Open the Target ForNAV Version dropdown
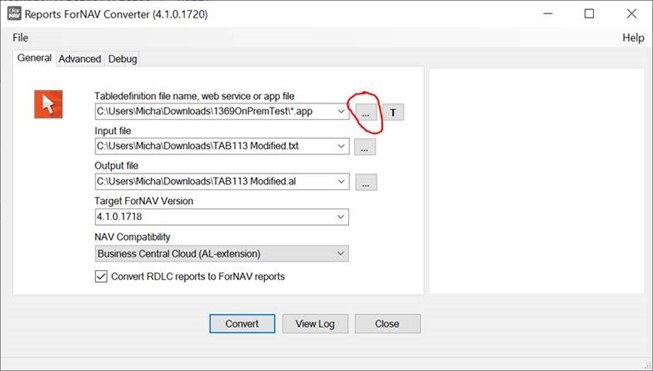653x371 pixels. 341,217
